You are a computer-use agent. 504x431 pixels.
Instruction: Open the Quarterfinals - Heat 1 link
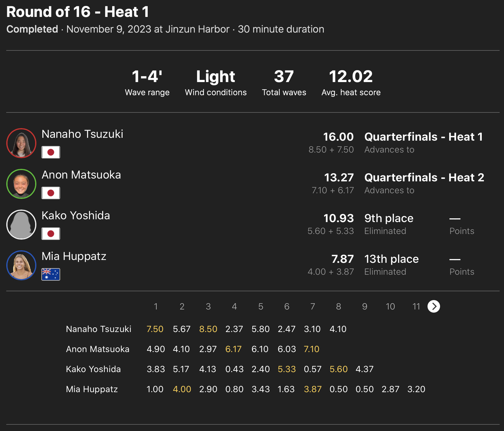(x=423, y=137)
